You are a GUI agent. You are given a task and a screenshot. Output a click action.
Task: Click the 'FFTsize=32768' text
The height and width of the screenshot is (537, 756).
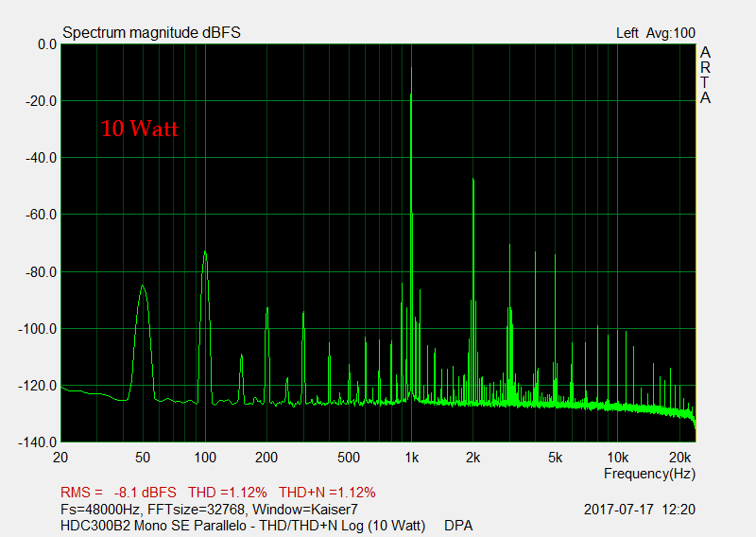point(198,510)
